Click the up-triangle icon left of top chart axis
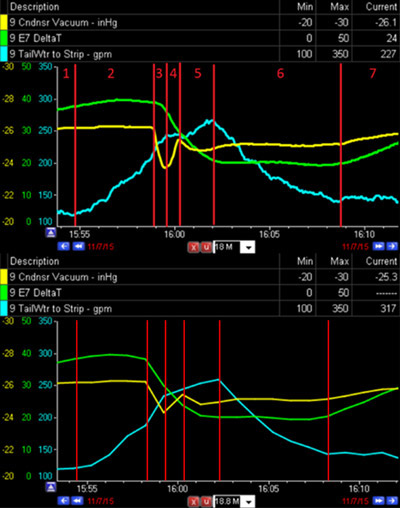The image size is (400, 508). coord(51,232)
